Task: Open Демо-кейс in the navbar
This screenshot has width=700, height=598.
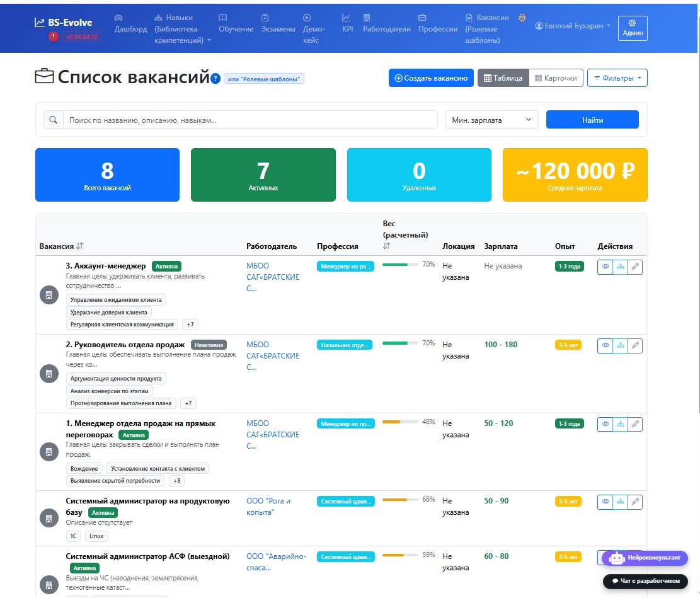Action: click(314, 29)
